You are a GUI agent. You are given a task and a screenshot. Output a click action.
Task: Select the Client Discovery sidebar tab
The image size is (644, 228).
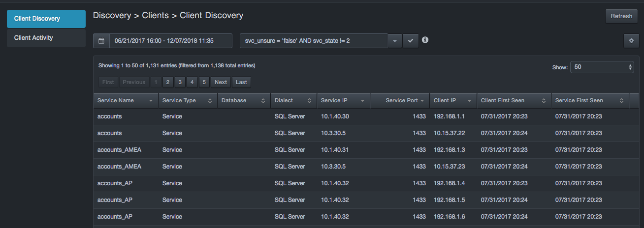tap(46, 19)
